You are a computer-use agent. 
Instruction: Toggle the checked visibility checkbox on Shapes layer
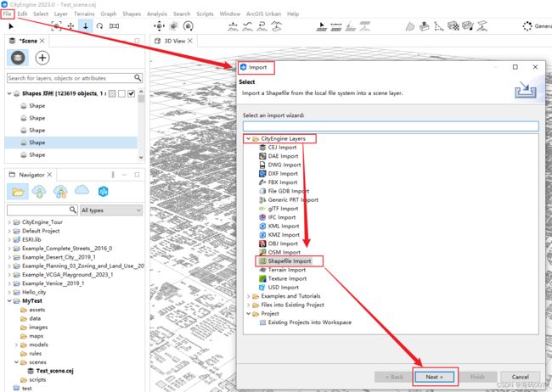[x=132, y=93]
